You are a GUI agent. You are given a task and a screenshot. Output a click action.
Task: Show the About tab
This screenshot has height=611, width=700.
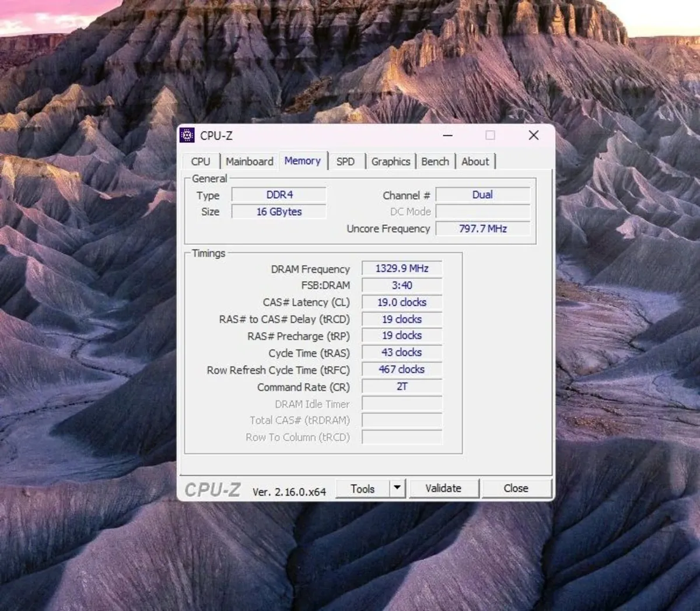tap(475, 161)
